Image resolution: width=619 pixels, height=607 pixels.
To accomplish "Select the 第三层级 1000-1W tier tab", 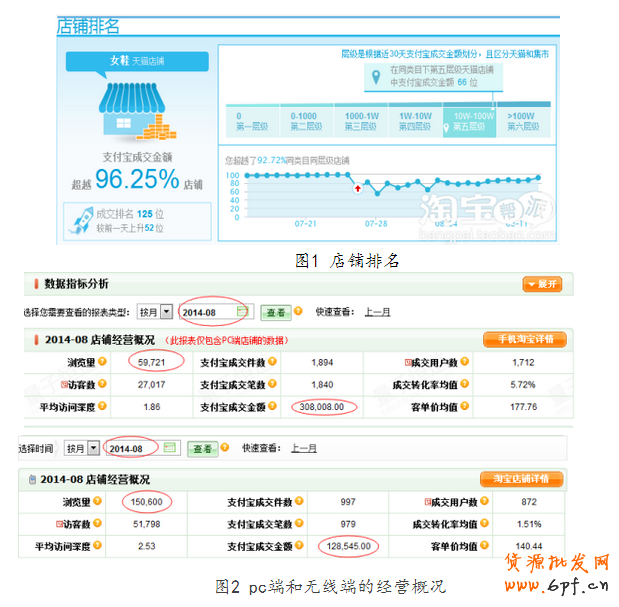I will coord(360,121).
